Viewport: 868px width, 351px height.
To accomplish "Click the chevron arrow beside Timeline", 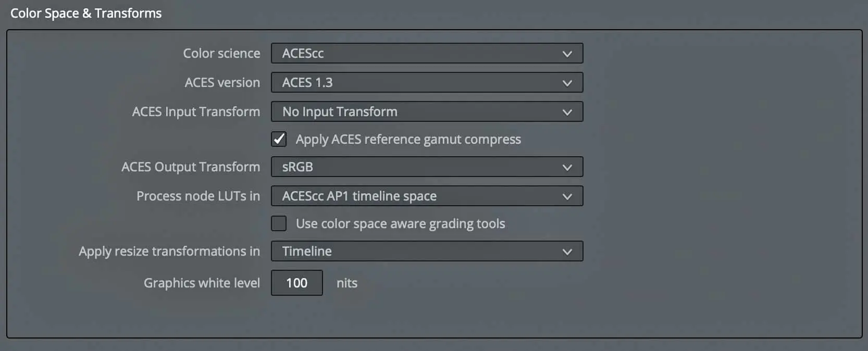I will 567,252.
